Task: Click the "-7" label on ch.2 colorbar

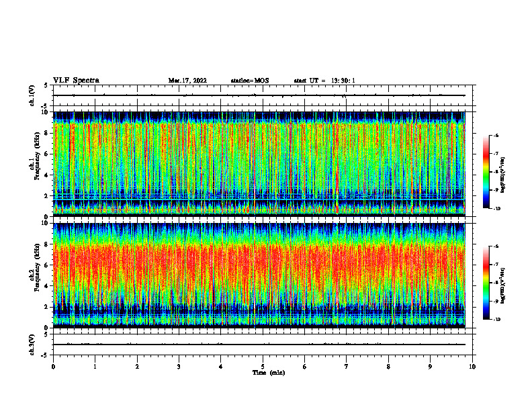Action: 495,265
